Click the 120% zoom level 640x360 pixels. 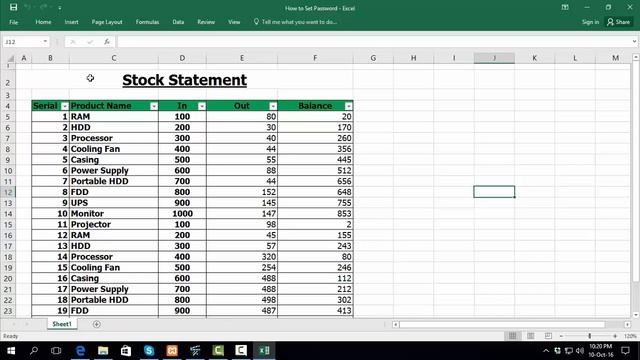click(630, 336)
